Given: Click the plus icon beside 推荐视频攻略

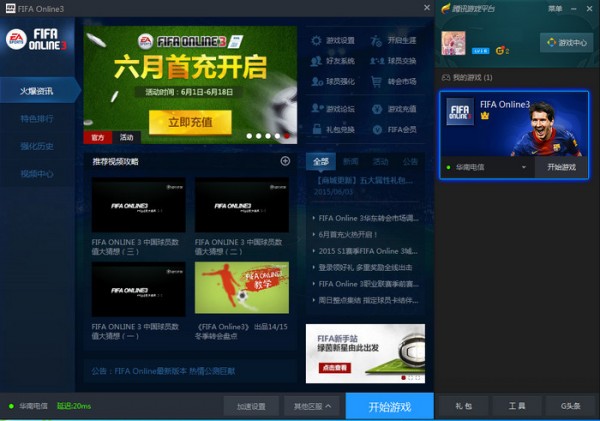Looking at the screenshot, I should (x=285, y=161).
